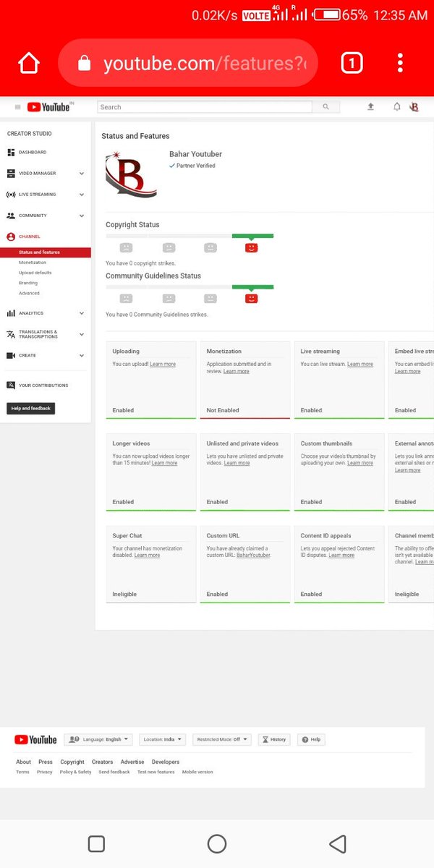Click Learn more in Live streaming card
Screen dimensions: 434x868
(360, 364)
